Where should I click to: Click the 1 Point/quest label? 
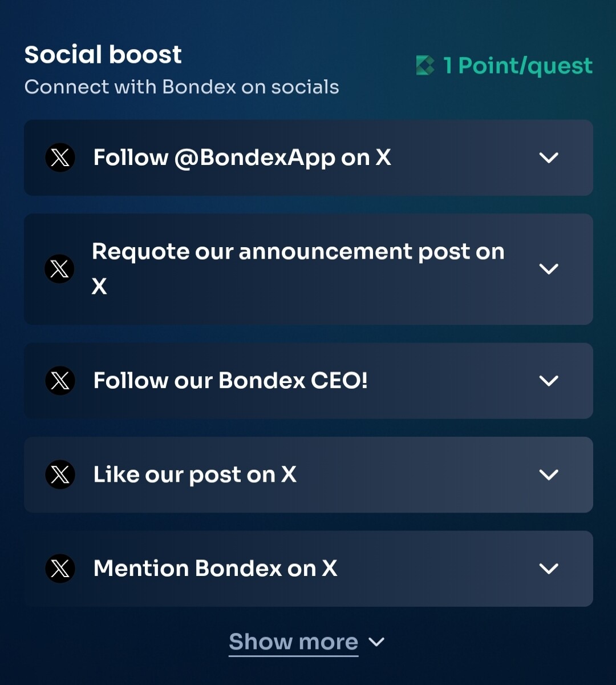[x=518, y=66]
